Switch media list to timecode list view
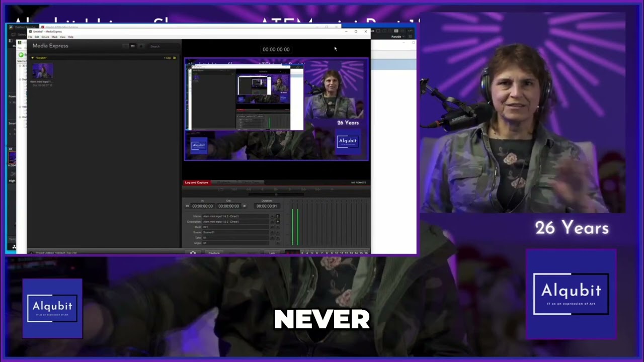 [x=125, y=46]
